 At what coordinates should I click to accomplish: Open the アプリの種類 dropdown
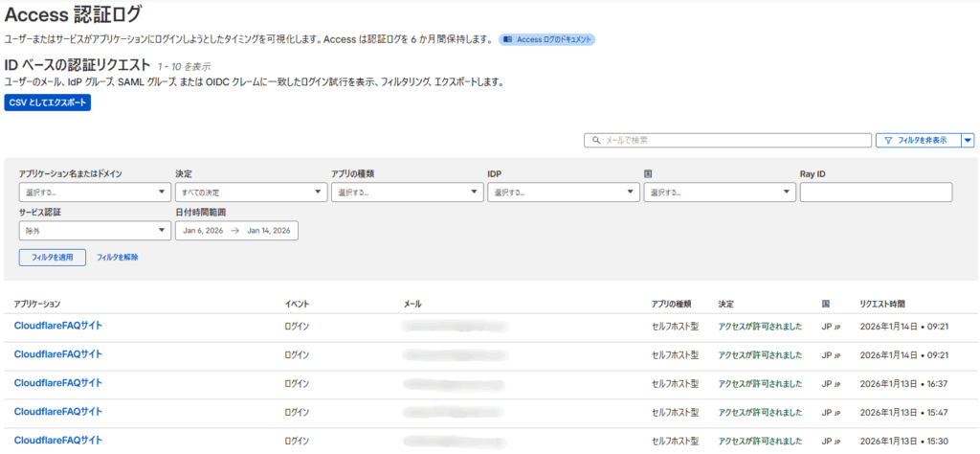point(407,193)
